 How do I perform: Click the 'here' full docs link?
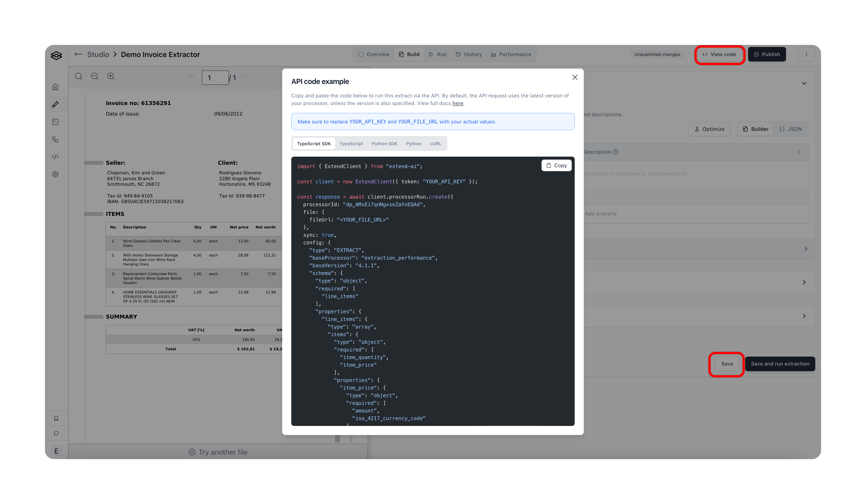[x=458, y=103]
